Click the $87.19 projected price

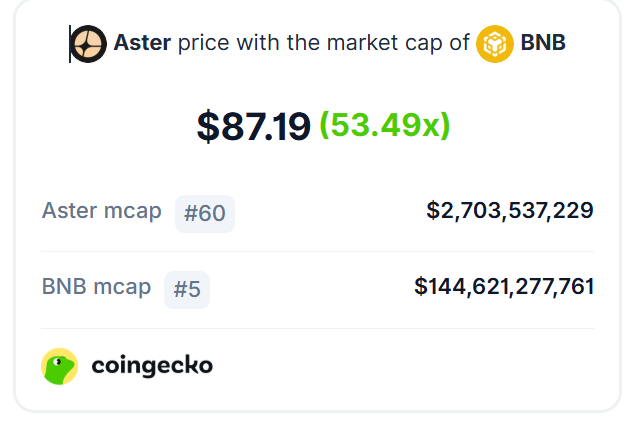pos(254,126)
